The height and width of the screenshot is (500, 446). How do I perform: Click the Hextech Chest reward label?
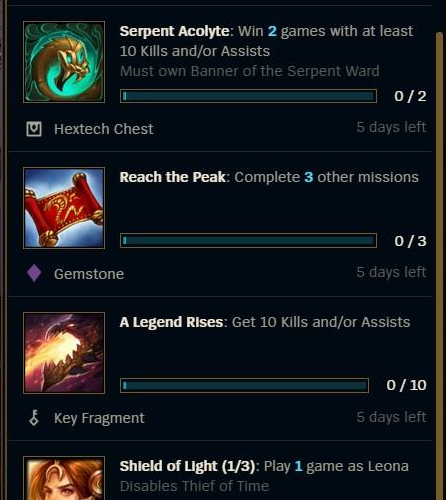pyautogui.click(x=104, y=129)
